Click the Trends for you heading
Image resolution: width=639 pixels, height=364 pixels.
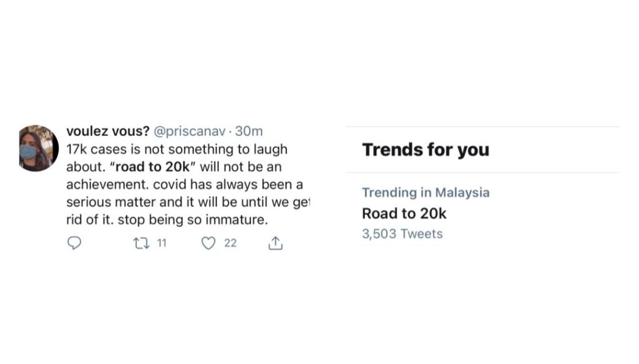point(426,150)
